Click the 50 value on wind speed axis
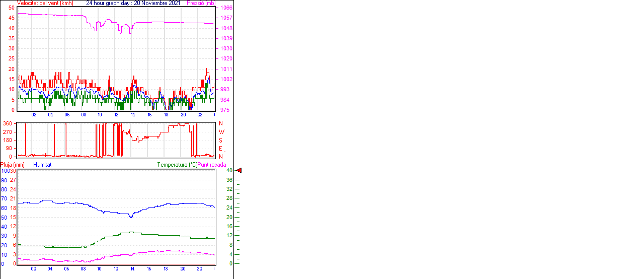 [x=12, y=8]
